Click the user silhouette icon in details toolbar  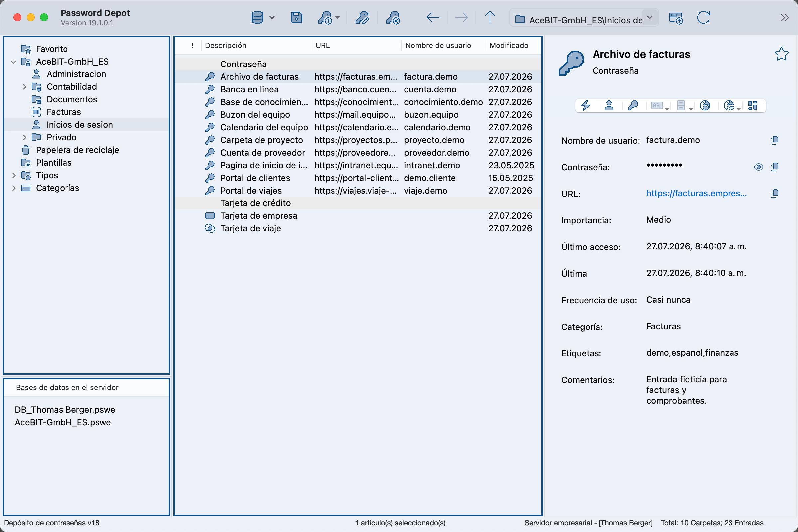[x=609, y=105]
